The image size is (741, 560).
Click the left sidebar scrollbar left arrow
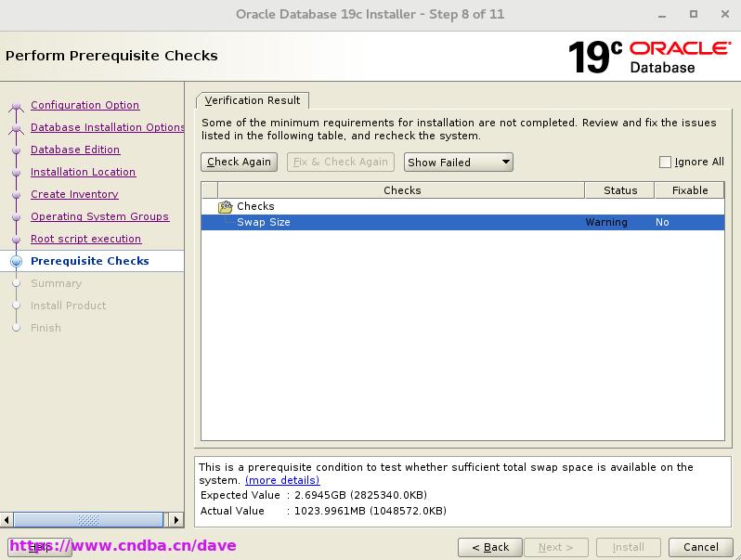pyautogui.click(x=6, y=520)
